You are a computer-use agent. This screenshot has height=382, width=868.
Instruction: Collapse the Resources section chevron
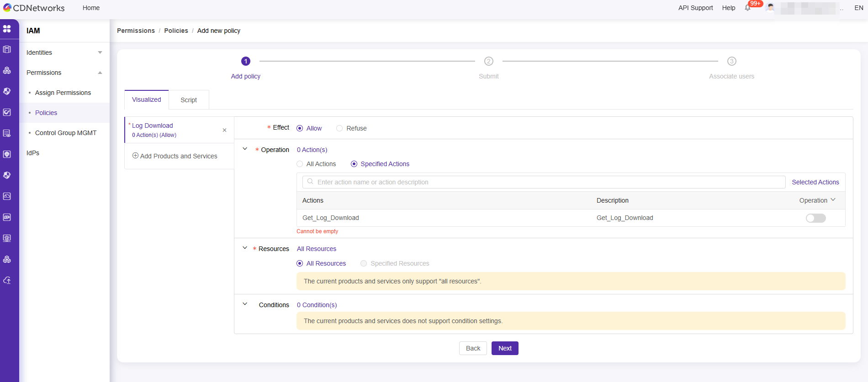[x=245, y=248]
